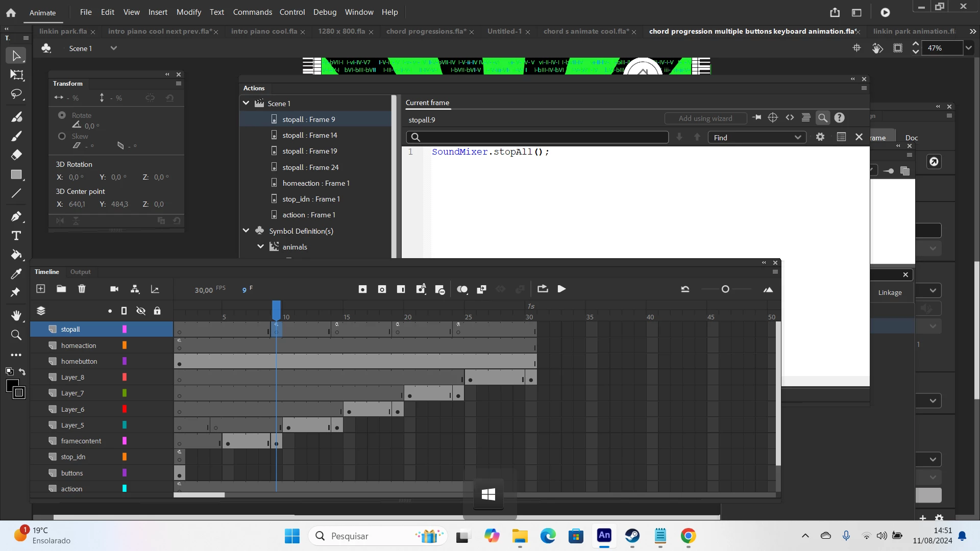Select the Free Transform tool
The width and height of the screenshot is (980, 551).
point(16,75)
